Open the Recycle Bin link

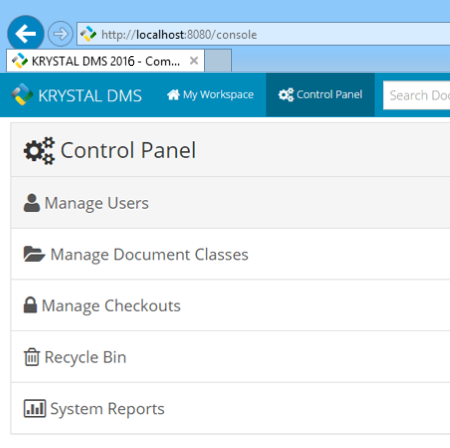tap(85, 357)
